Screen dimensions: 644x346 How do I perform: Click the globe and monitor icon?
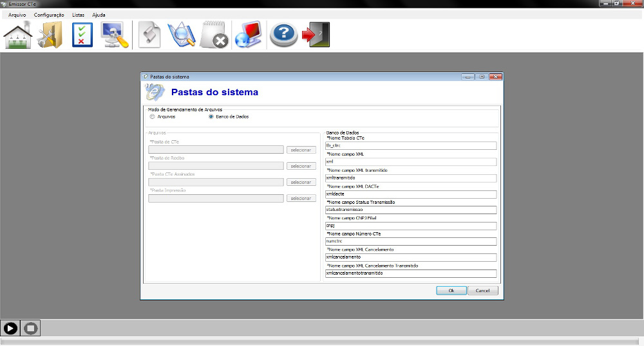click(248, 35)
